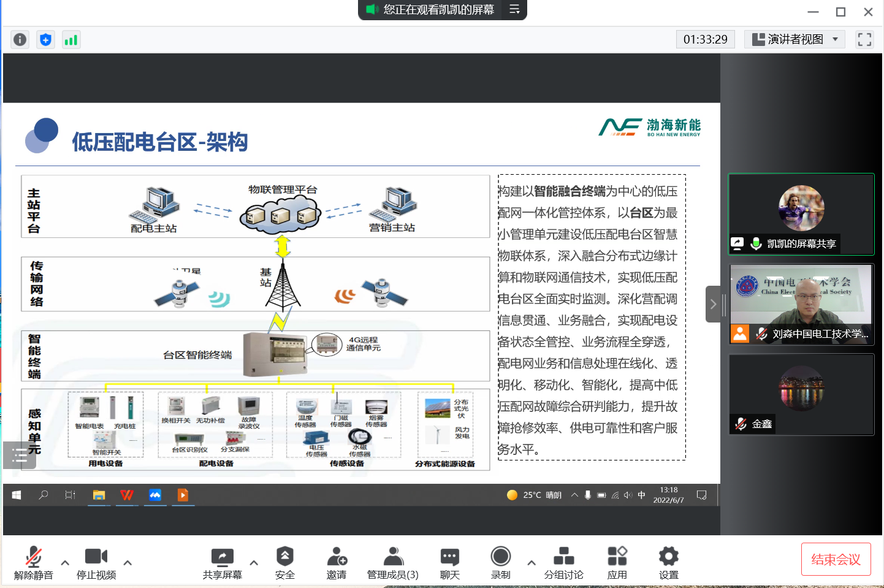This screenshot has height=588, width=884.
Task: Check the green network signal icon
Action: [x=71, y=40]
